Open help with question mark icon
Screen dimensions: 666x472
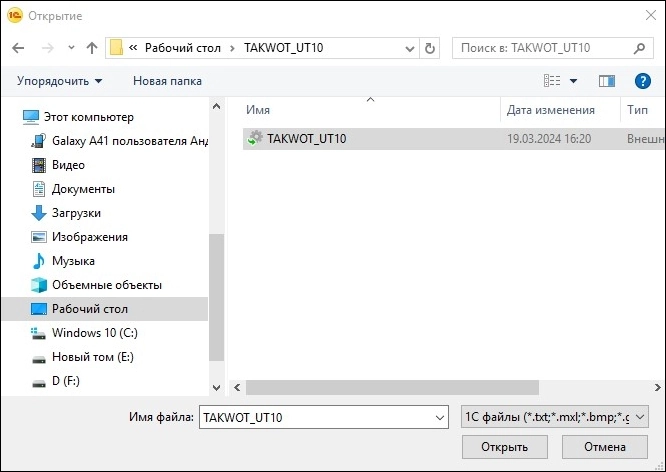[643, 81]
